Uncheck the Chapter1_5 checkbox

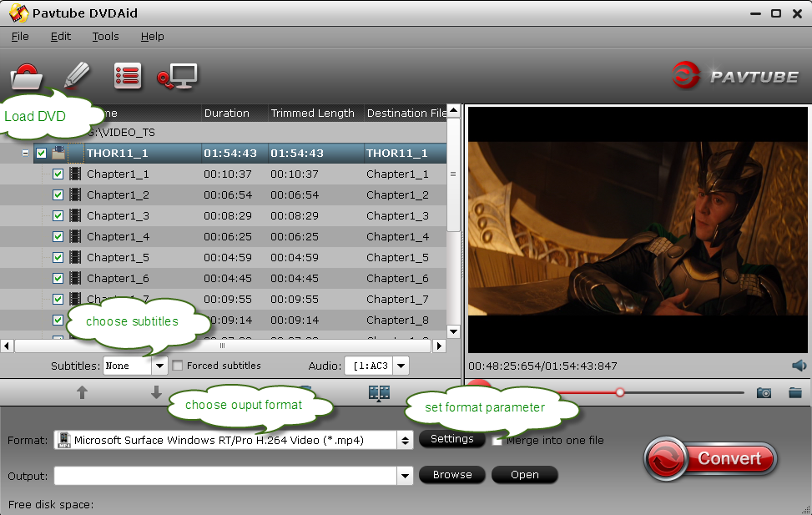[x=58, y=257]
